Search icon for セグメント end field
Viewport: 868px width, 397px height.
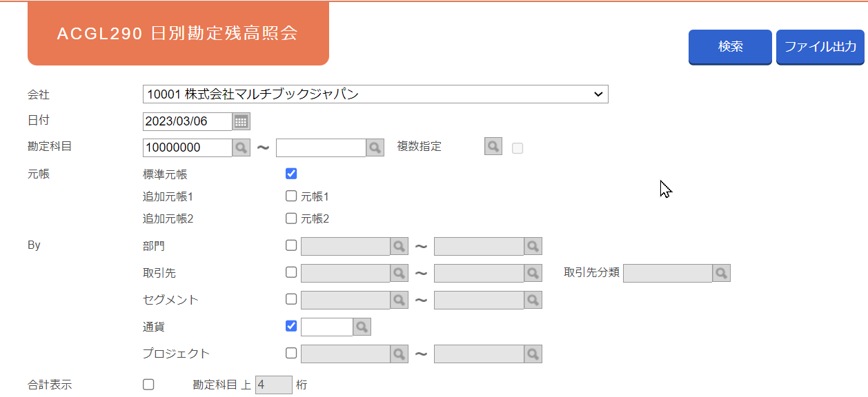click(x=533, y=300)
